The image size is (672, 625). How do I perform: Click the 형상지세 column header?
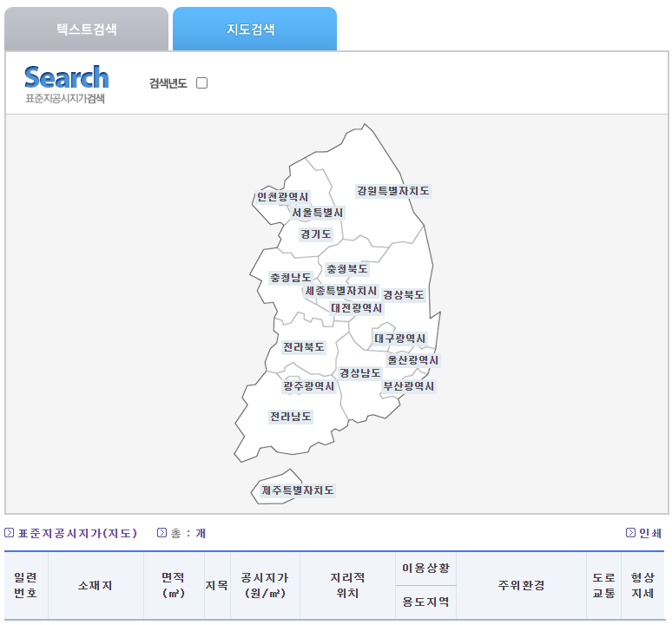coord(642,585)
